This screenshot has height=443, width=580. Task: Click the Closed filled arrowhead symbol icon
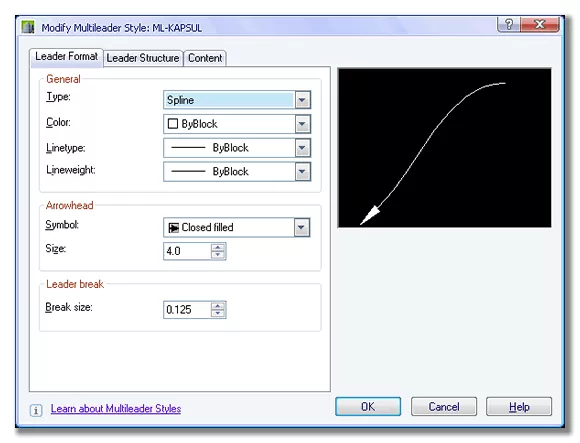click(x=173, y=228)
